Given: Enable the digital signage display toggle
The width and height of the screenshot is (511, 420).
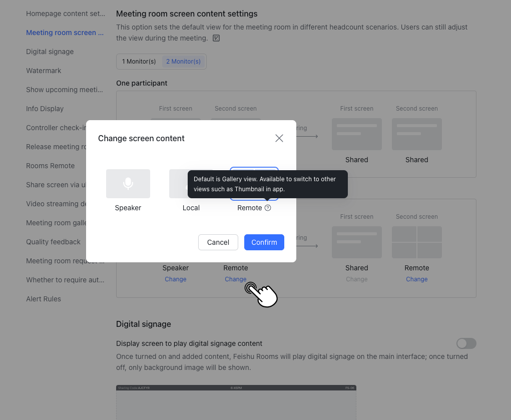Looking at the screenshot, I should [466, 343].
